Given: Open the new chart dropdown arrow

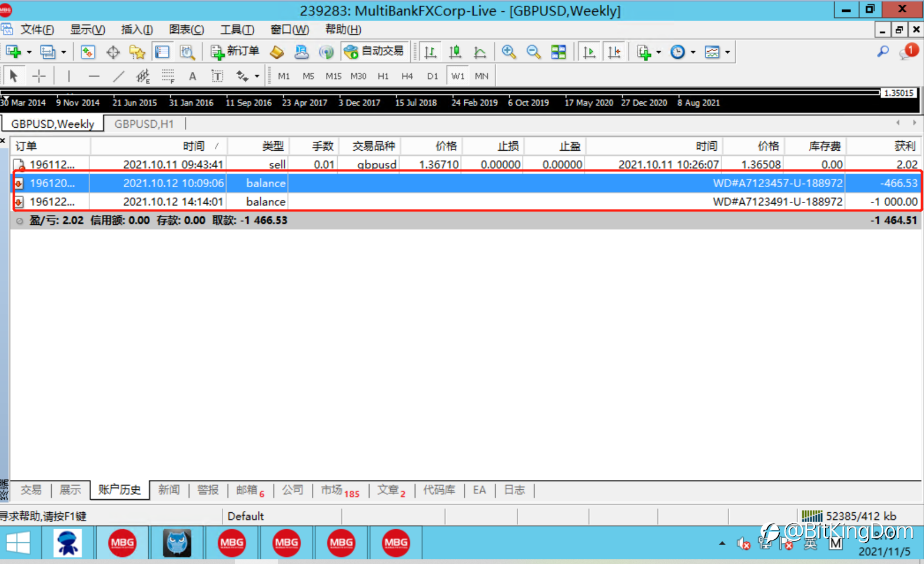Looking at the screenshot, I should click(29, 52).
